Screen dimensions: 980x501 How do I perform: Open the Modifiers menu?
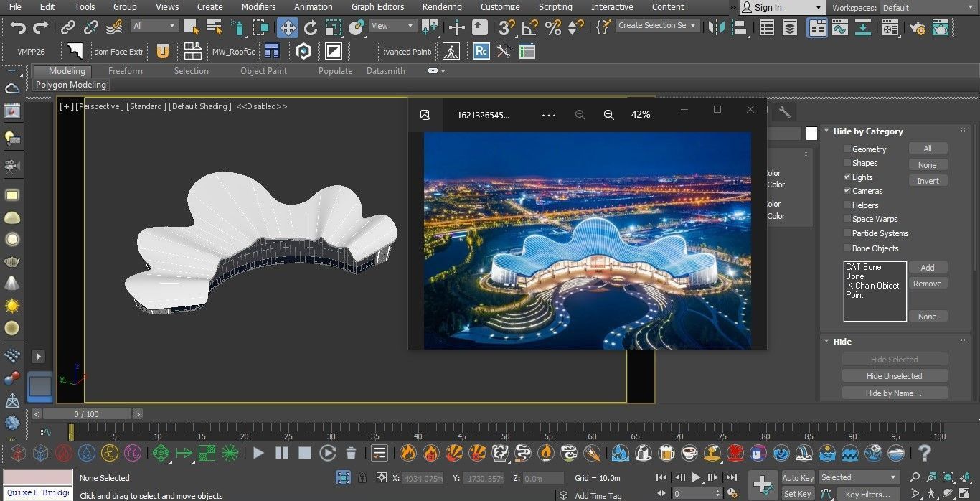pyautogui.click(x=258, y=7)
